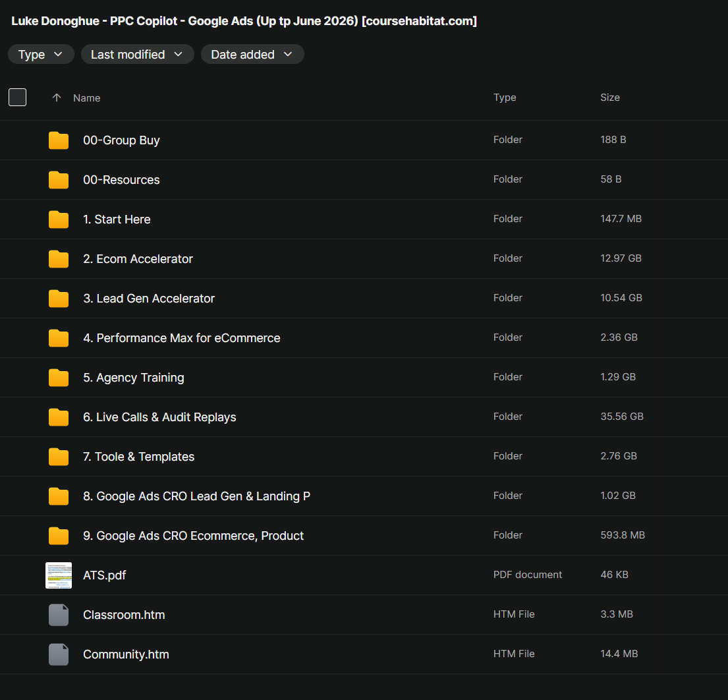Click the folder icon for 9. Google Ads CRO Ecommerce
Image resolution: width=728 pixels, height=700 pixels.
tap(59, 536)
